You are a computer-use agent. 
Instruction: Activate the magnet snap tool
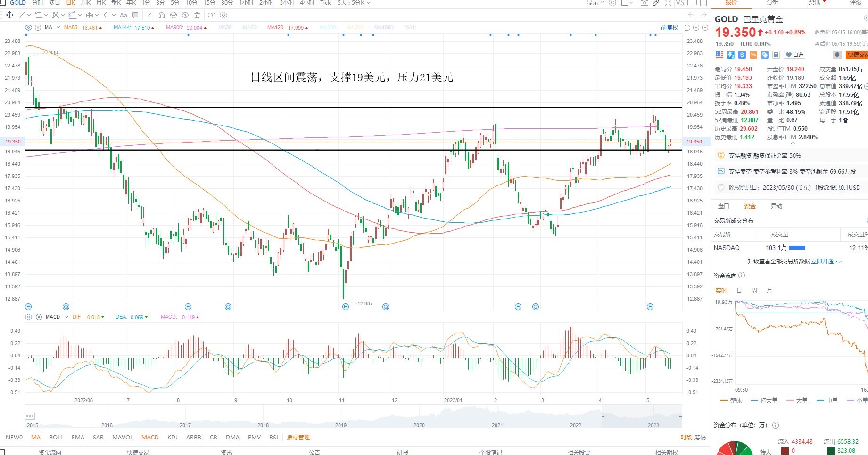162,15
